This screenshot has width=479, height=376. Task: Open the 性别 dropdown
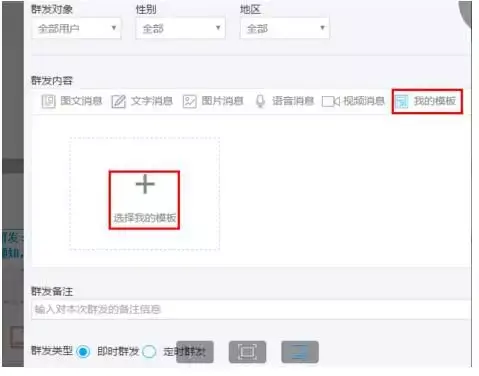[x=180, y=29]
